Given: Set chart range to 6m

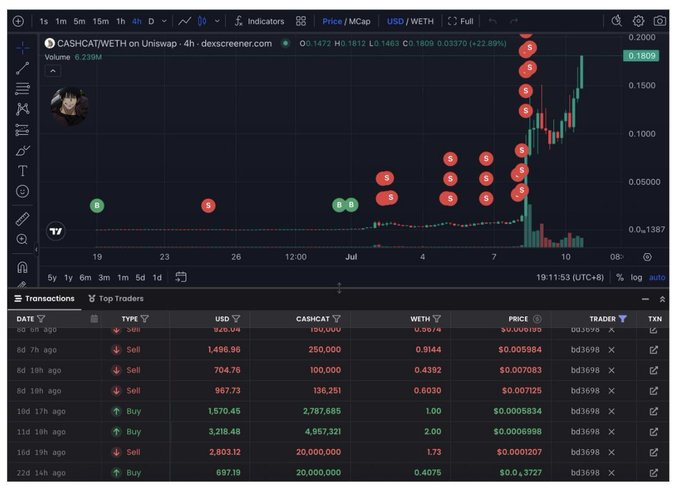Looking at the screenshot, I should coord(85,278).
